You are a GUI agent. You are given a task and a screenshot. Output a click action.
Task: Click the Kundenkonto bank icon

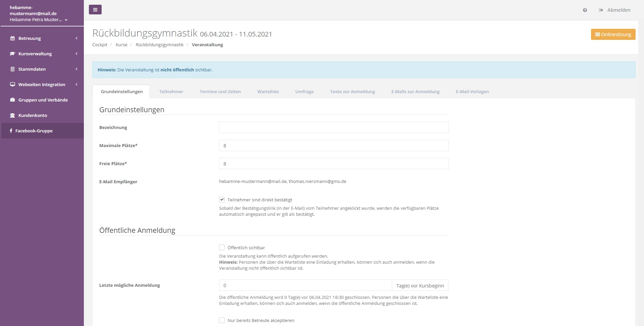(12, 115)
